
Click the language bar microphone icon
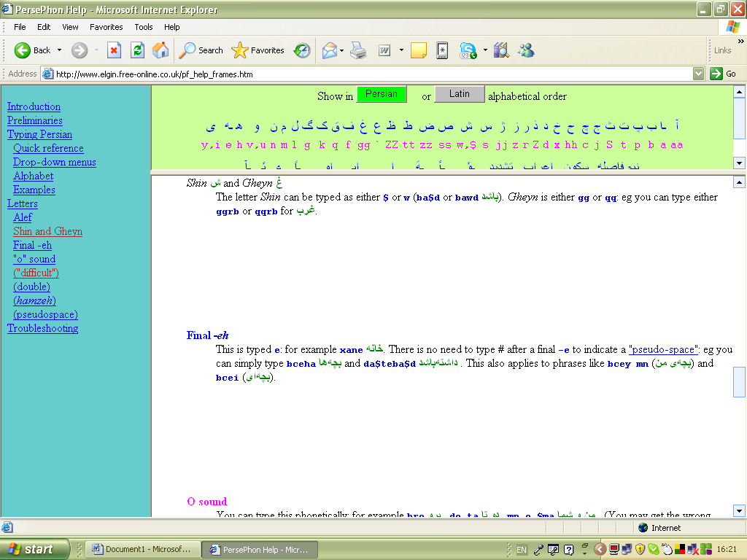coord(538,550)
